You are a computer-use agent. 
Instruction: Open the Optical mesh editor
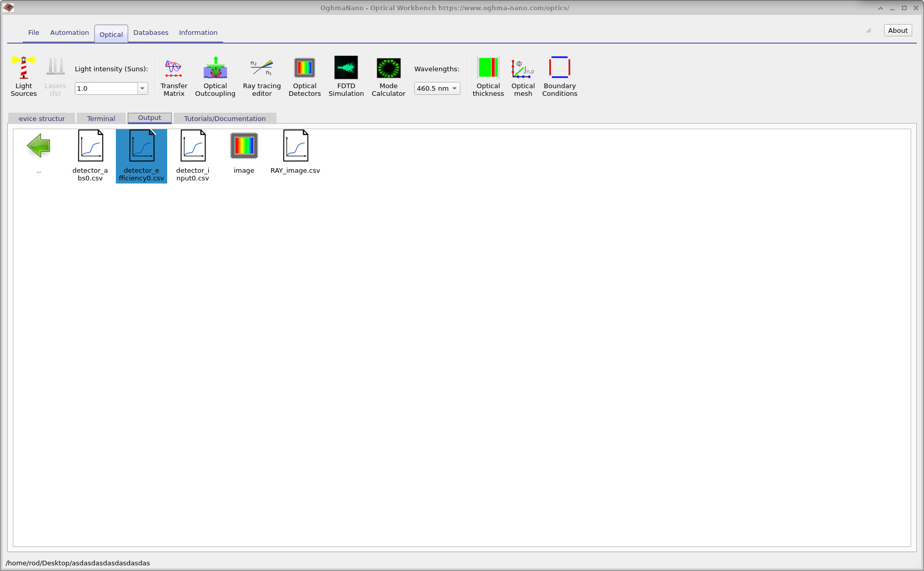coord(523,77)
